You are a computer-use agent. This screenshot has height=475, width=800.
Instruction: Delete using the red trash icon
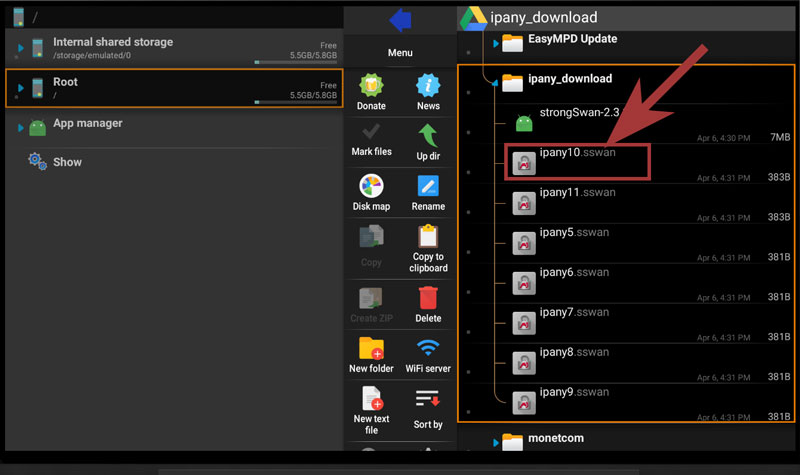click(x=428, y=298)
